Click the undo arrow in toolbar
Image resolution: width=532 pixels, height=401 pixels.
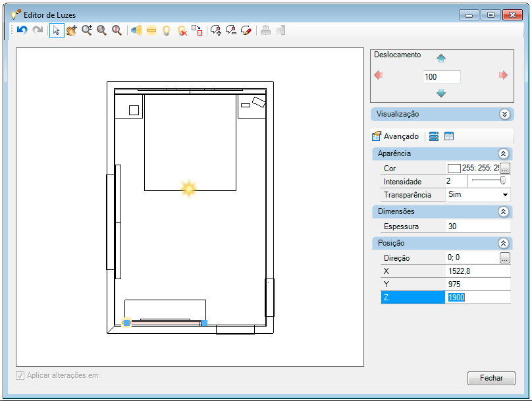22,30
